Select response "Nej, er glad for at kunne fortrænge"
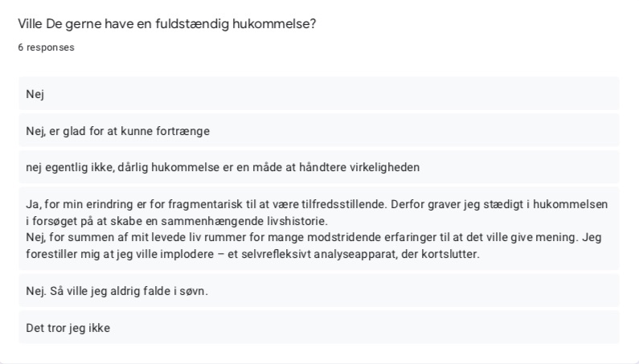This screenshot has width=639, height=364. coord(318,131)
